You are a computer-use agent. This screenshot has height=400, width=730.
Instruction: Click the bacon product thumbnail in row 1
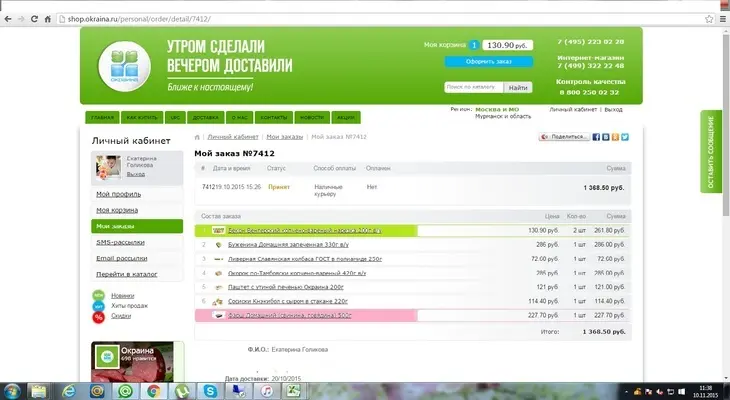tap(218, 231)
